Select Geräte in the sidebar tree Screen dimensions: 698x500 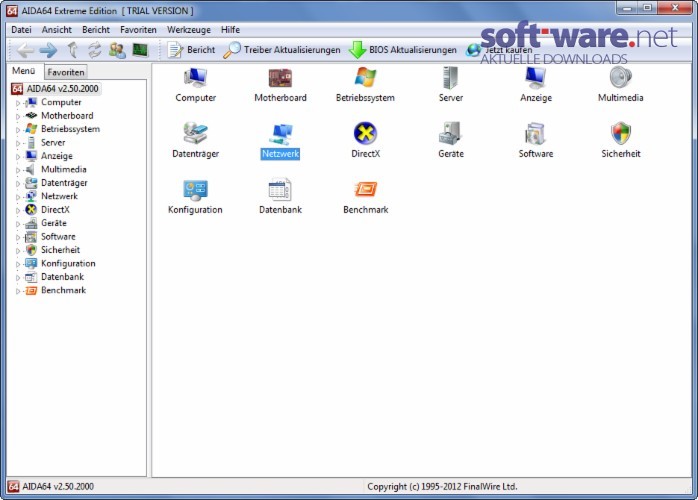tap(53, 223)
